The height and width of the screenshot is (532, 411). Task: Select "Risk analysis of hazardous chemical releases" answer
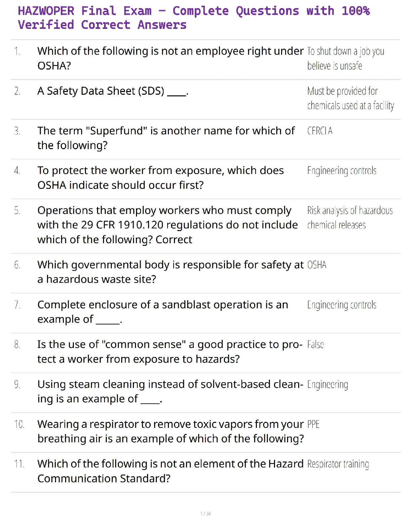[x=350, y=218]
